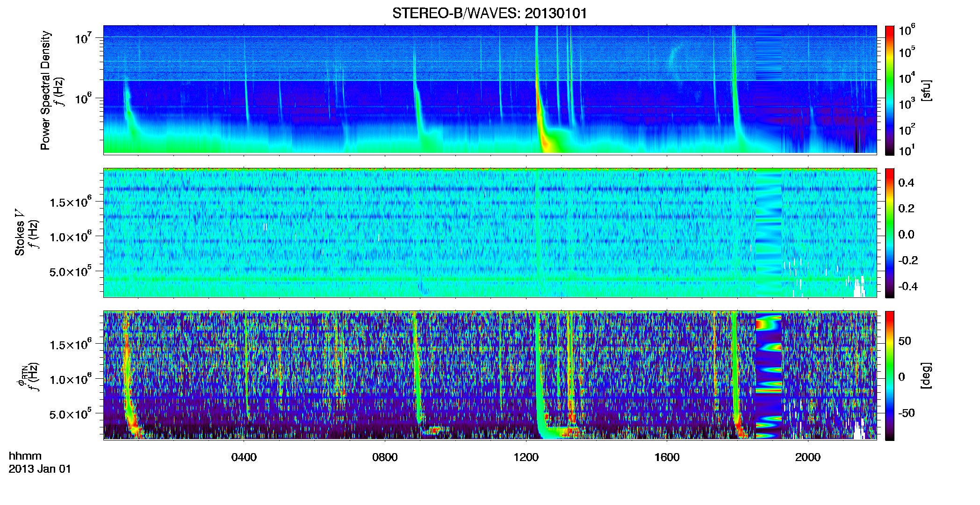Click the 5.0×10^5 tick on the φ RTN axis
Screen dimensions: 980x505
(70, 414)
